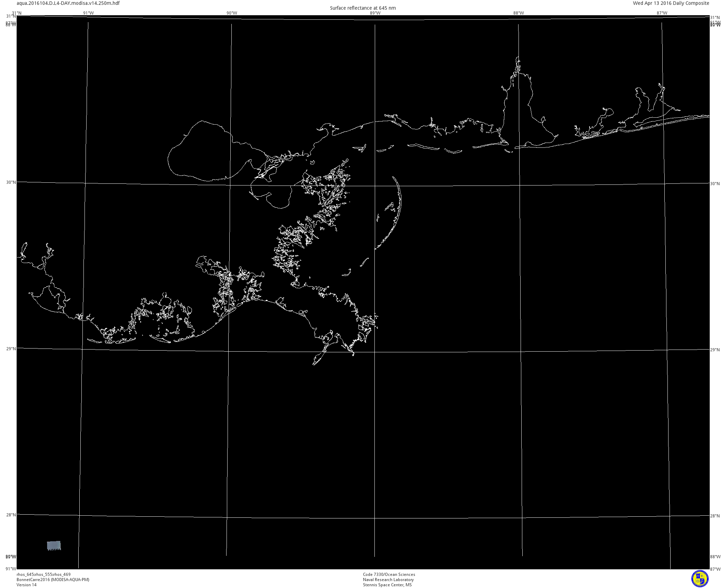Click the 'BonnetCarre2016 (MODISA-AQUA-PM)' text
The width and height of the screenshot is (726, 588).
click(x=53, y=580)
